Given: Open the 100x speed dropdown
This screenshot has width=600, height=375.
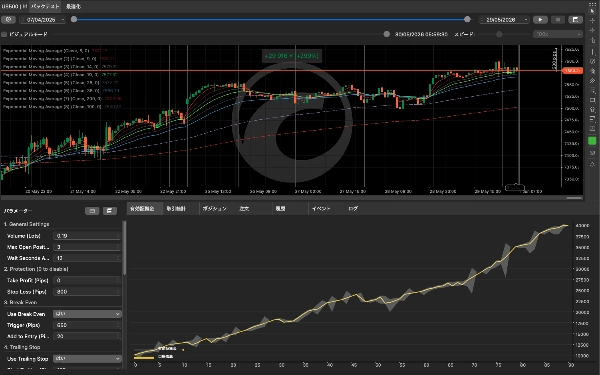Looking at the screenshot, I should (x=558, y=34).
